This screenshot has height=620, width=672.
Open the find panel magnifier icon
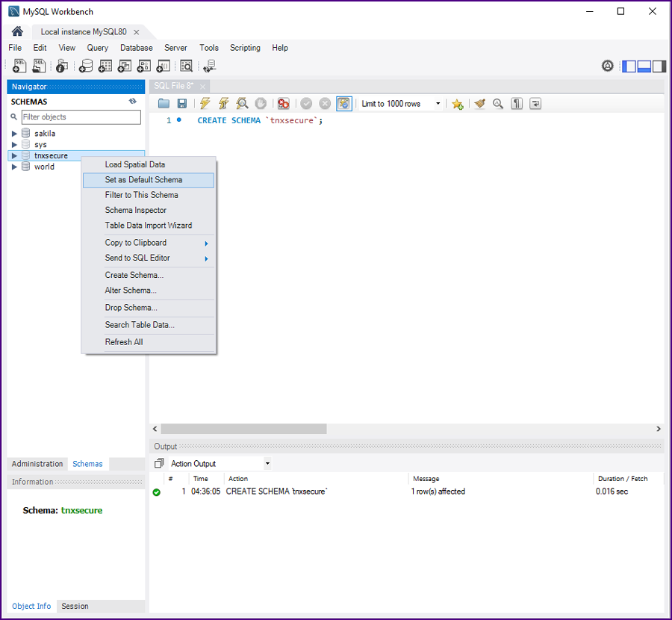[x=497, y=103]
